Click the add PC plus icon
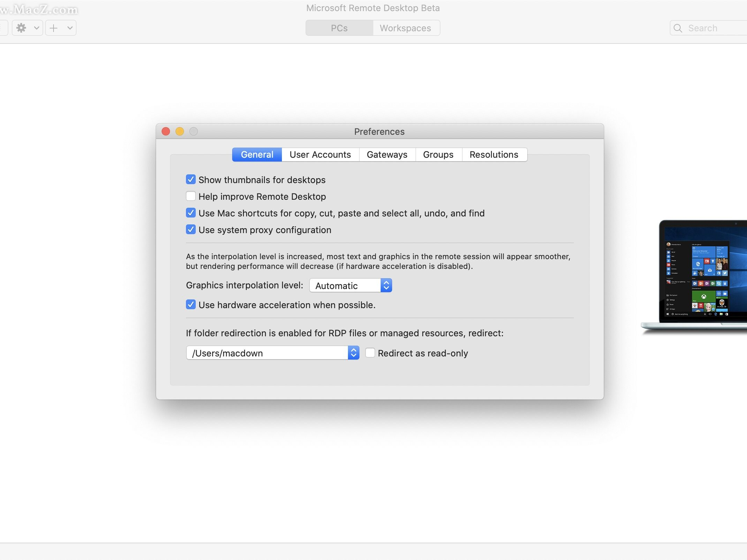The height and width of the screenshot is (560, 747). [54, 28]
